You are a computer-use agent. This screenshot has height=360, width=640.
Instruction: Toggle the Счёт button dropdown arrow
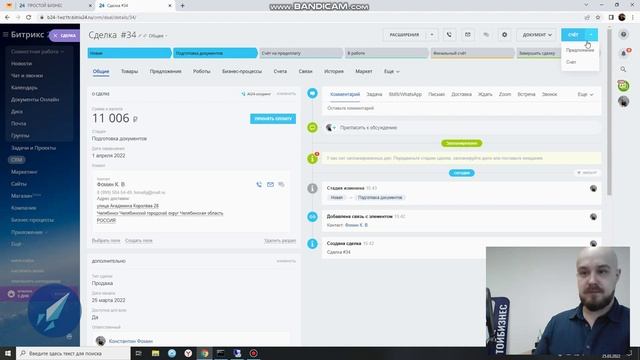[591, 35]
